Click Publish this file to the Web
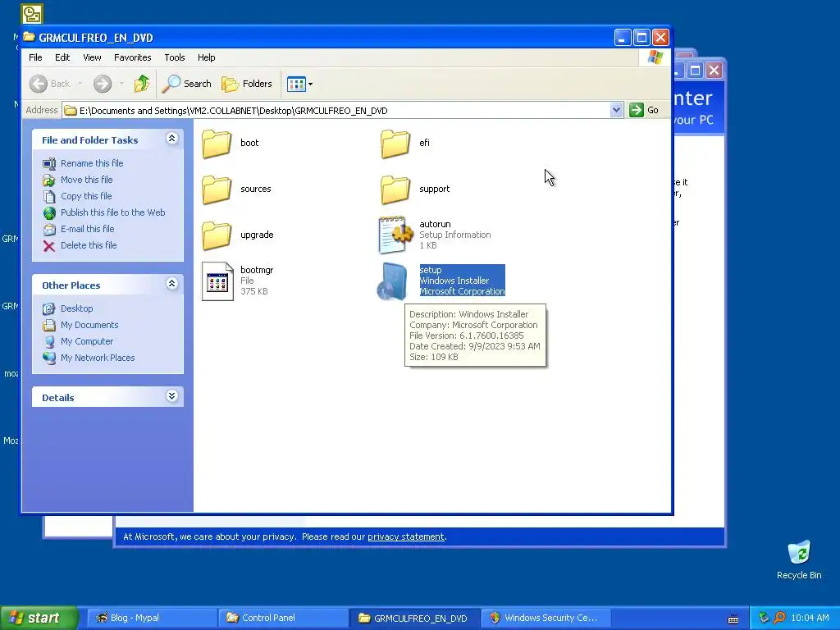 (x=112, y=212)
